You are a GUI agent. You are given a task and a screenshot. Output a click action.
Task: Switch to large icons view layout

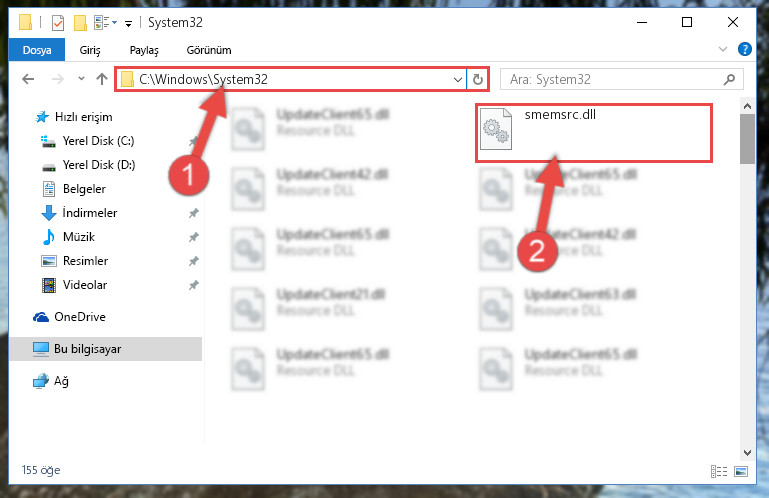coord(741,472)
